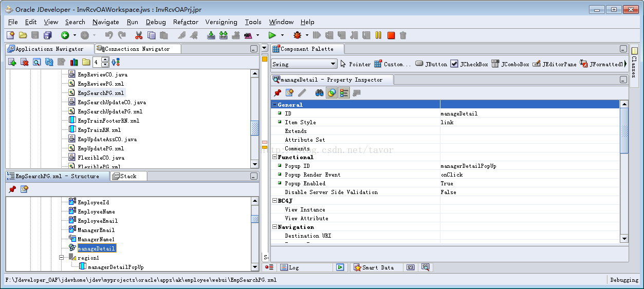
Task: Minimize the Applications Navigator panel
Action: pyautogui.click(x=253, y=49)
